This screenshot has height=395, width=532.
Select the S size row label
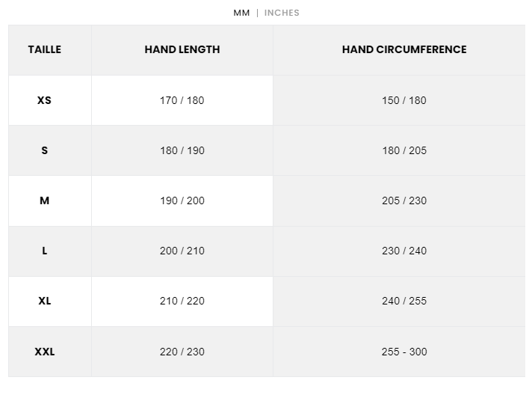point(45,150)
